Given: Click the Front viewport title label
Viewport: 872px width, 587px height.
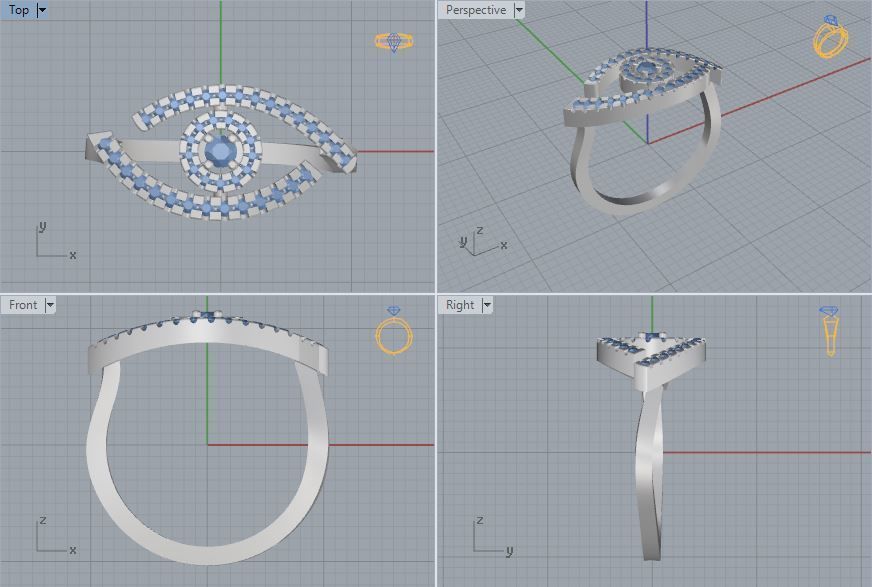Looking at the screenshot, I should click(x=23, y=305).
